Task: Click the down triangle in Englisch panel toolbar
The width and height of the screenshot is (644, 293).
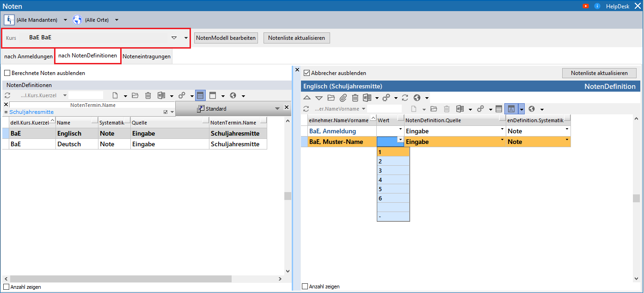Action: pyautogui.click(x=319, y=98)
